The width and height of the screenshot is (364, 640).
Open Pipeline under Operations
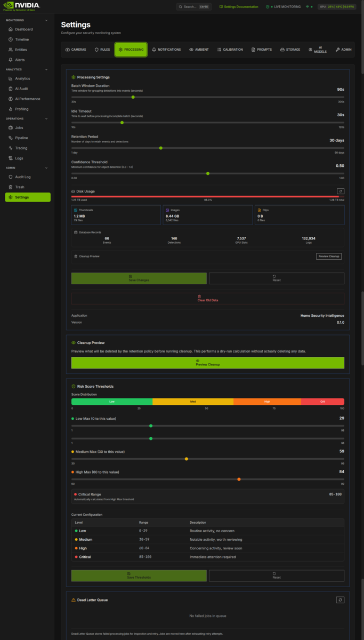tap(21, 138)
